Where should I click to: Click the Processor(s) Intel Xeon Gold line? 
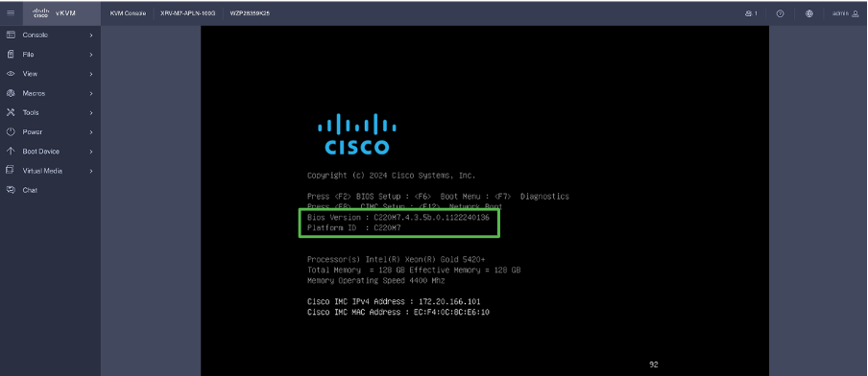397,259
